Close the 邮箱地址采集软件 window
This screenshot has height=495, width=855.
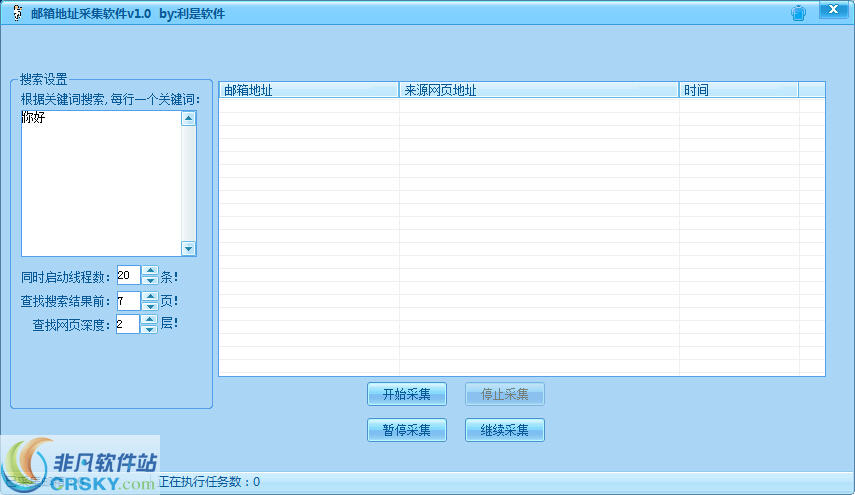click(833, 10)
